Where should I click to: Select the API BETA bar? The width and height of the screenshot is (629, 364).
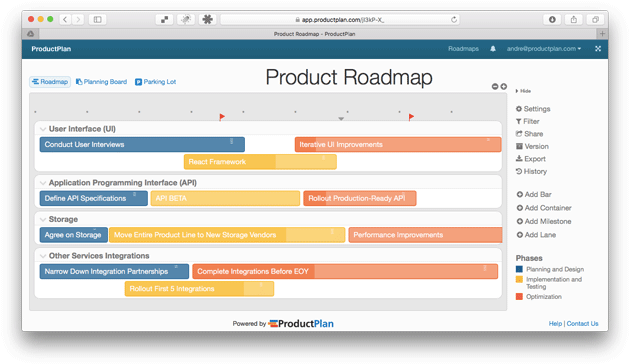tap(225, 198)
